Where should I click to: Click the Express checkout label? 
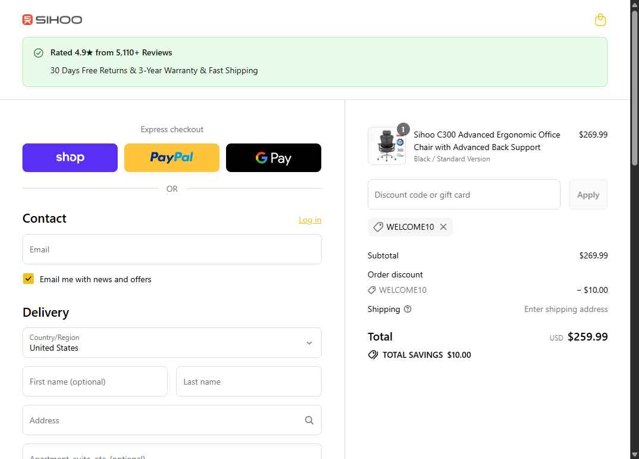pyautogui.click(x=172, y=129)
